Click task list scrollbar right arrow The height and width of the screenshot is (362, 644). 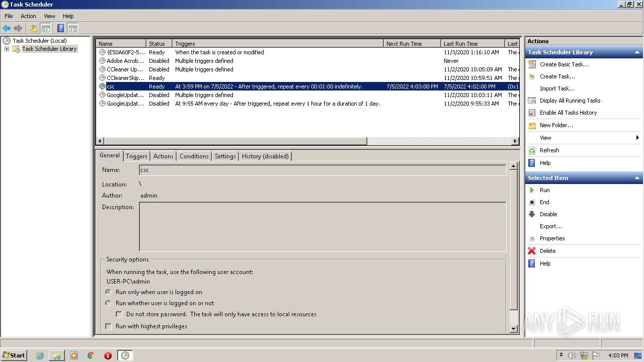[515, 141]
